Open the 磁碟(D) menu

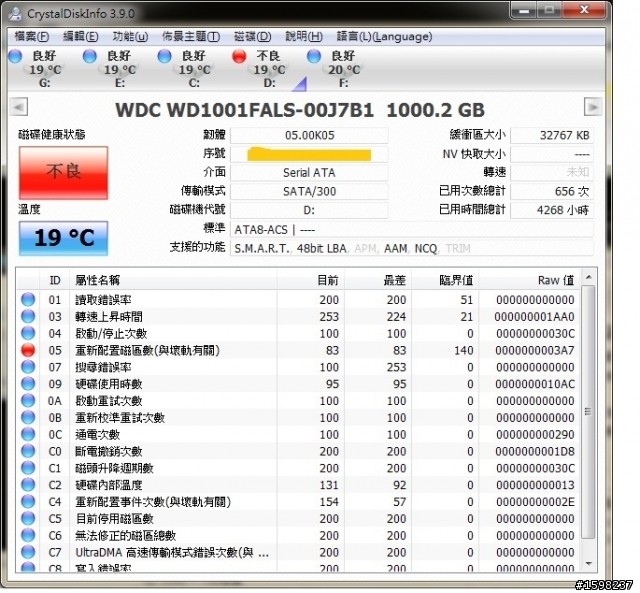(x=252, y=37)
